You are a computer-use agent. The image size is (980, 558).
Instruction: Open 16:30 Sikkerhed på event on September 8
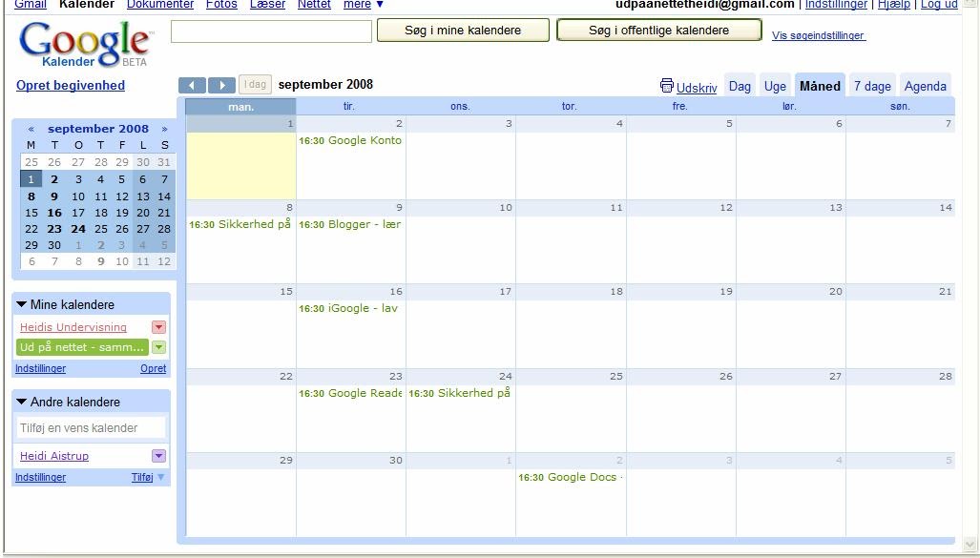point(240,224)
